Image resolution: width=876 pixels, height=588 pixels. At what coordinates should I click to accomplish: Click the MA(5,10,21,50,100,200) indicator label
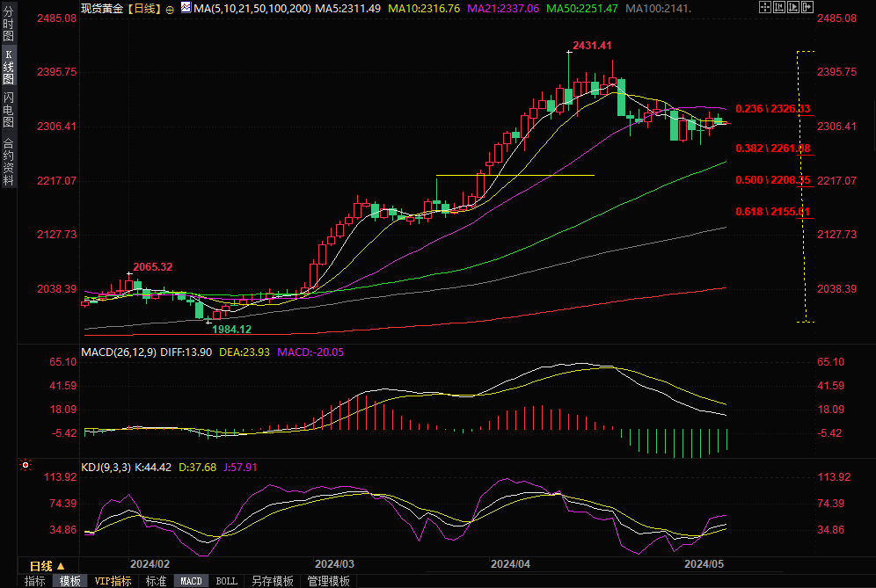point(252,9)
